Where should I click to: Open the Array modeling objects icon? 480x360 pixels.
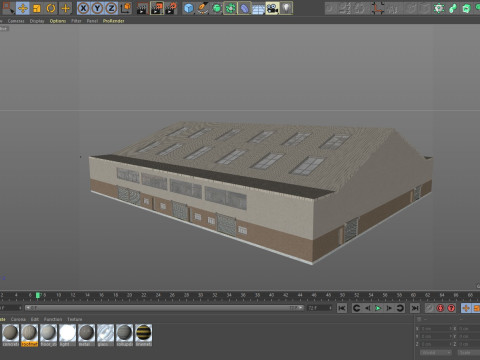[230, 8]
